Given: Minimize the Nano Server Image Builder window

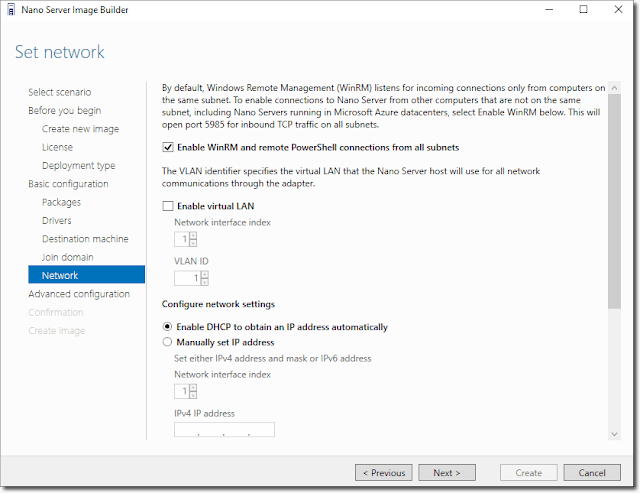Looking at the screenshot, I should (x=549, y=9).
